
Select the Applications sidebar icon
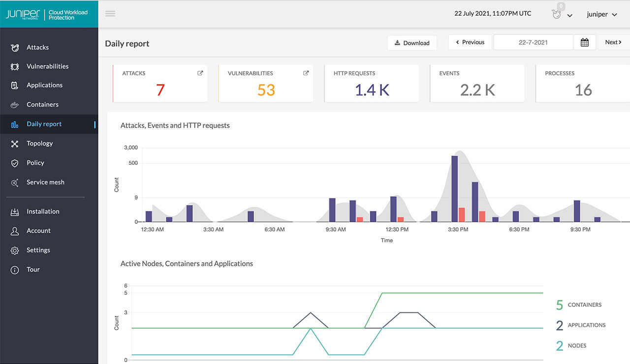[15, 85]
